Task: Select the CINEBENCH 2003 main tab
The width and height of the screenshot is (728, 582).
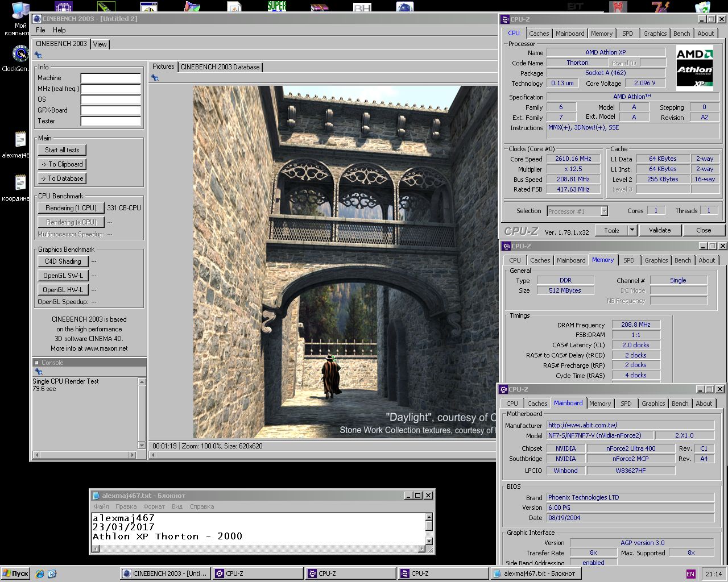Action: pyautogui.click(x=61, y=44)
